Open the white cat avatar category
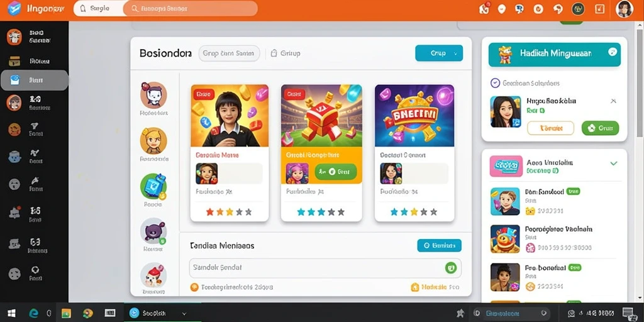 (153, 95)
